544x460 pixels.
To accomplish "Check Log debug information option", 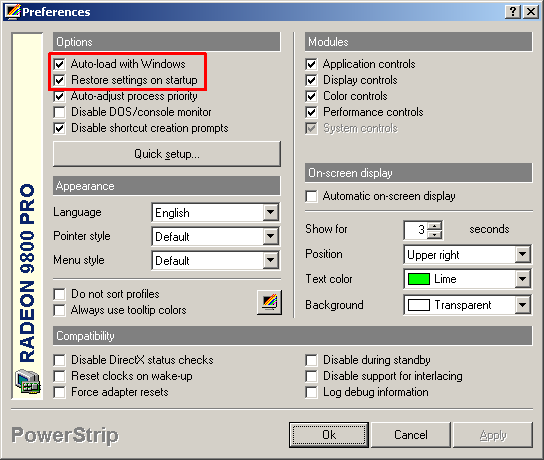I will 312,392.
